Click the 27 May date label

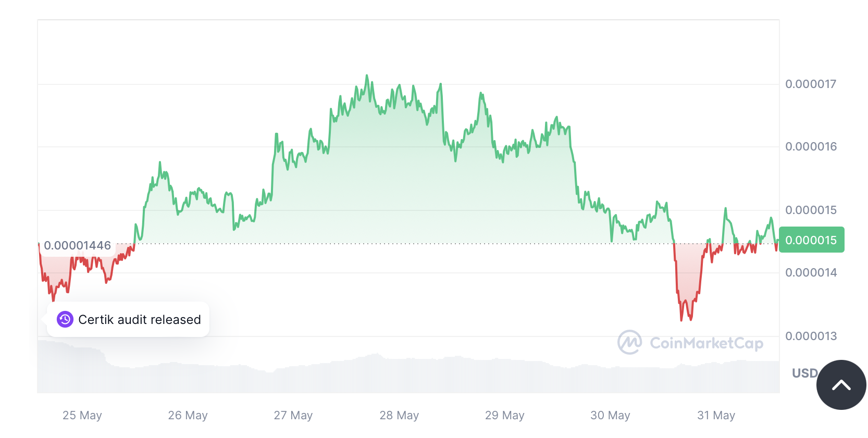click(x=293, y=415)
